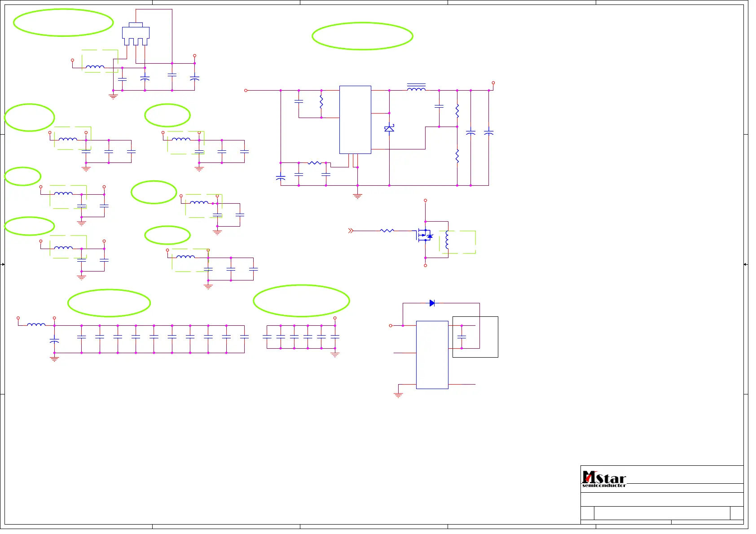Image resolution: width=756 pixels, height=534 pixels.
Task: Click the three-pin voltage regulator package symbol
Action: (136, 34)
